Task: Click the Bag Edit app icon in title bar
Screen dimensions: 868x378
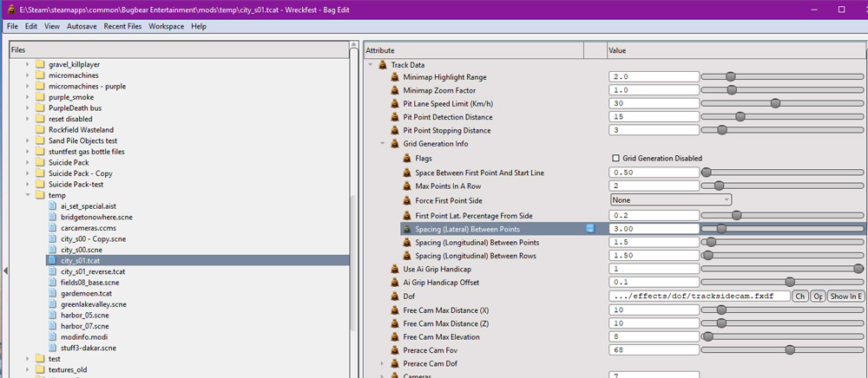Action: tap(11, 10)
